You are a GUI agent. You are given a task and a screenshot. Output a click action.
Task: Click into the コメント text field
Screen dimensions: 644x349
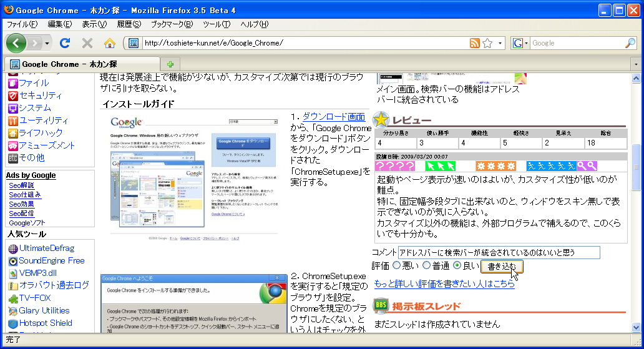[x=499, y=252]
